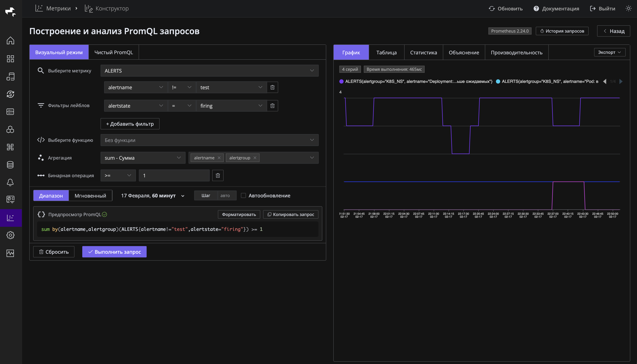Click the binary operation value field

click(174, 175)
